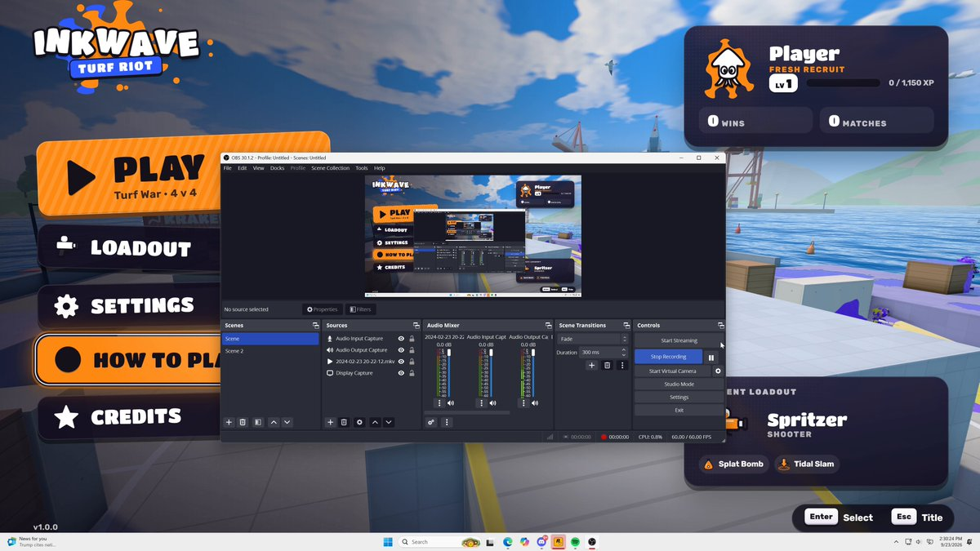Open the Scene Collection menu
The width and height of the screenshot is (980, 551).
coord(330,168)
